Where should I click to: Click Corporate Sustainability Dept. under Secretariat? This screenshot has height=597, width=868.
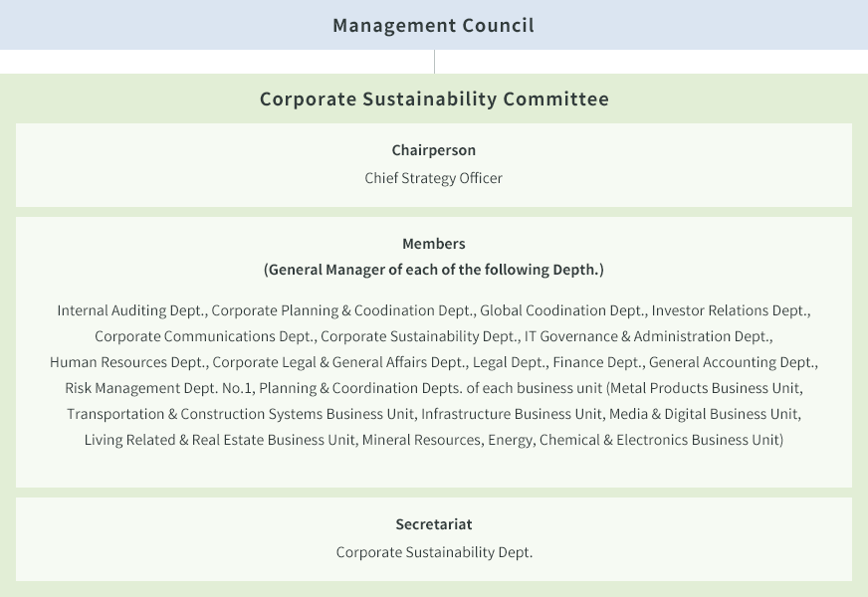[434, 552]
